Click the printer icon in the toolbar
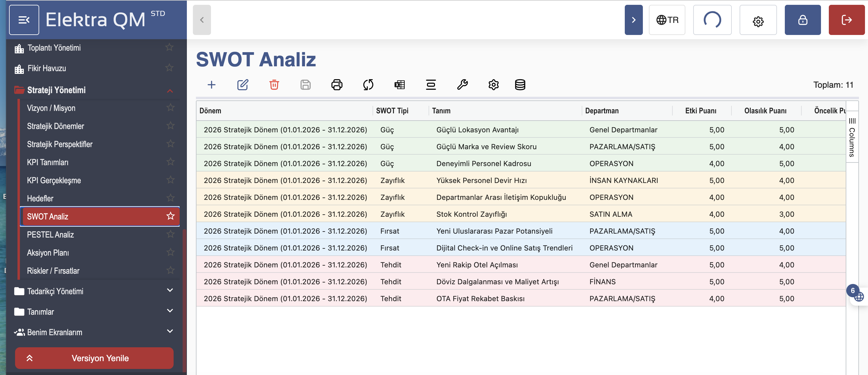This screenshot has height=375, width=868. click(x=337, y=85)
